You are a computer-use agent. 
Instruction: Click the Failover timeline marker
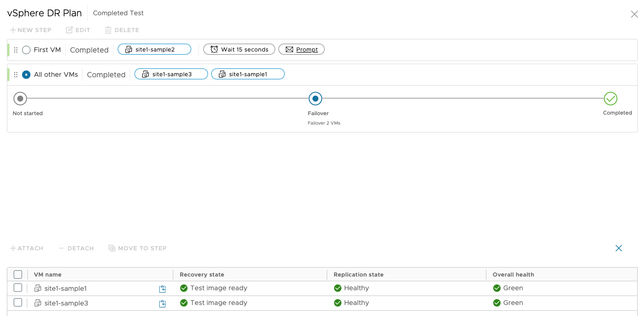(315, 98)
